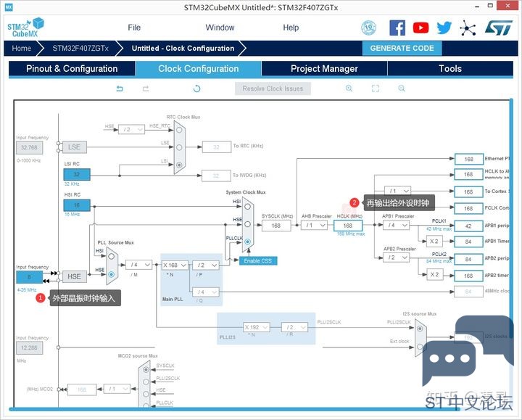
Task: Click the STM32CubeMX logo
Action: coord(25,28)
